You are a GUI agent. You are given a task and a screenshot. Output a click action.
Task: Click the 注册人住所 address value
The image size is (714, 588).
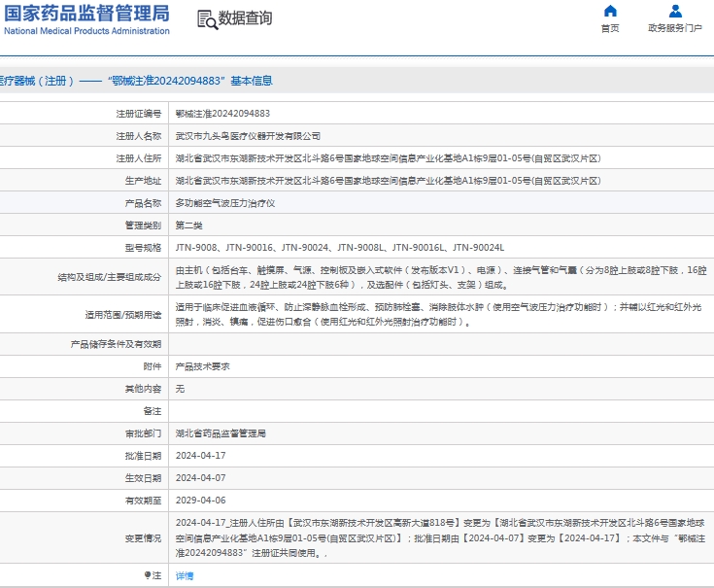(388, 158)
